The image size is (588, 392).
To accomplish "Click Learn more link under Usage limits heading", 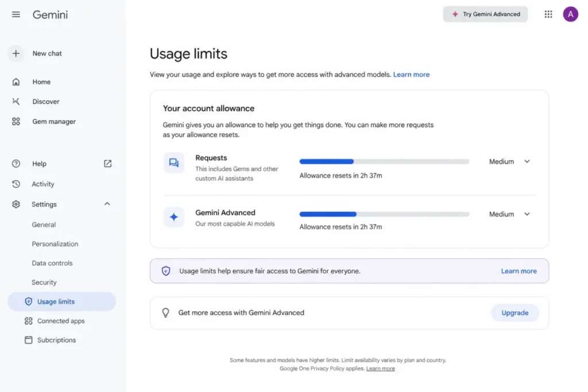I will [x=411, y=75].
